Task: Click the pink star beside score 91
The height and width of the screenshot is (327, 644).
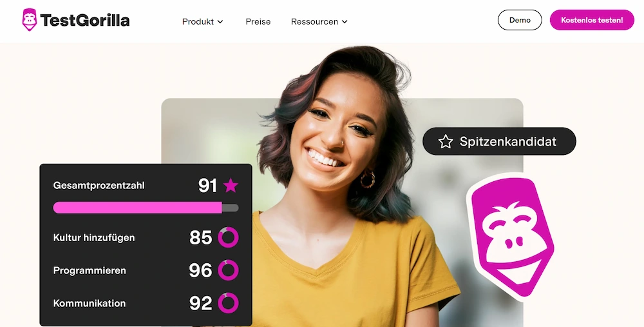Action: coord(231,186)
